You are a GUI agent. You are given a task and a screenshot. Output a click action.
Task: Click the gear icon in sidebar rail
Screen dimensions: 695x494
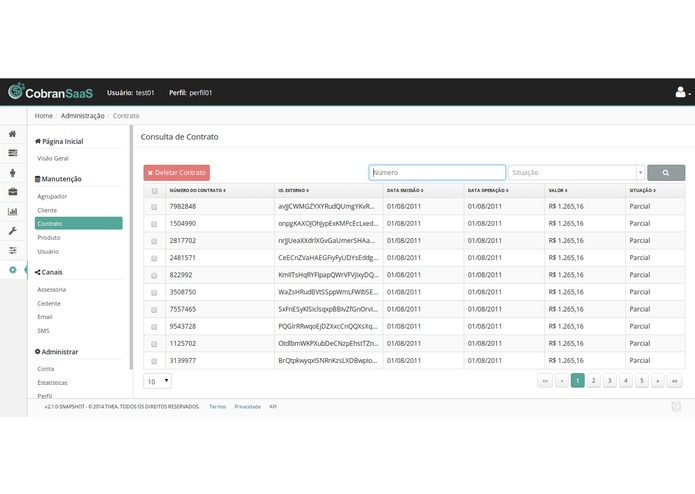(12, 270)
